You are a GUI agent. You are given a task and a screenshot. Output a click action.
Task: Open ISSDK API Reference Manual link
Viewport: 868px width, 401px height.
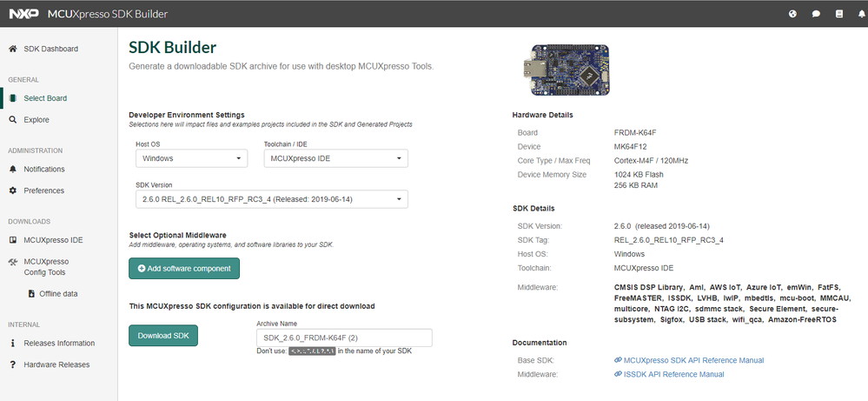point(673,374)
